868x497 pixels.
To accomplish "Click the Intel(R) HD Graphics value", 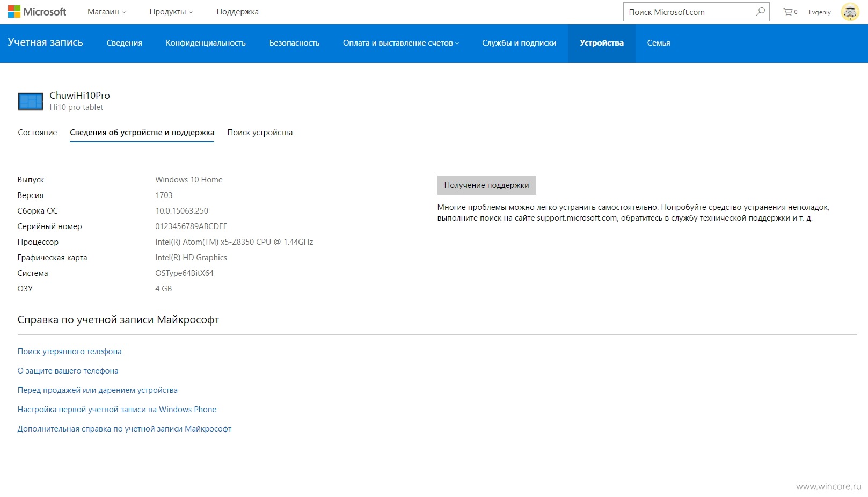I will pyautogui.click(x=191, y=258).
